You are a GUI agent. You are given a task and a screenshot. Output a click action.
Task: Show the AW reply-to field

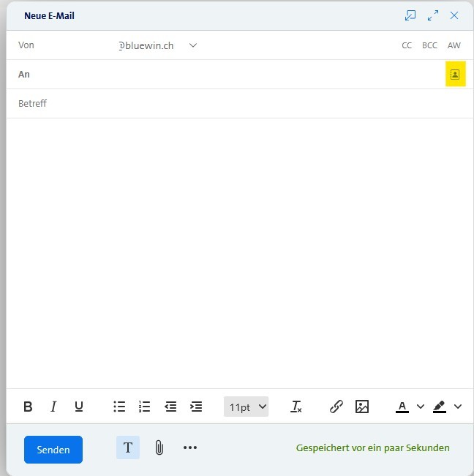click(454, 45)
